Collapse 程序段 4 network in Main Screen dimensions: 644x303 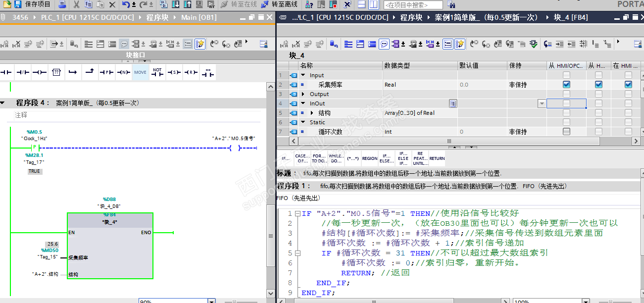pyautogui.click(x=3, y=103)
